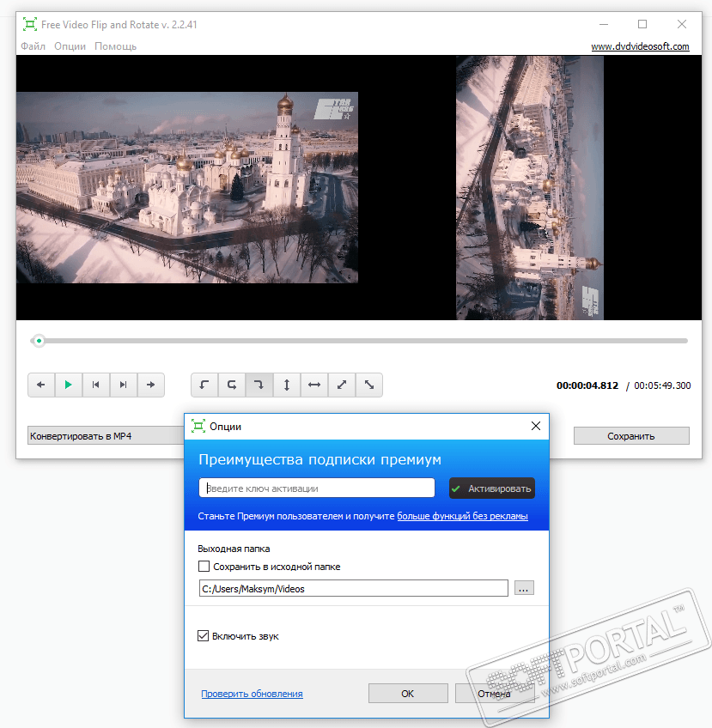Open the больше функций без рекламы link
This screenshot has width=712, height=728.
pyautogui.click(x=462, y=516)
